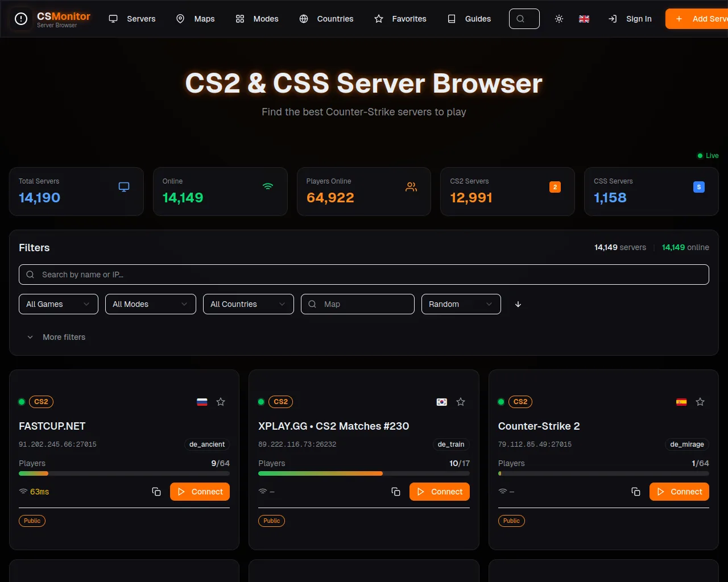Click the ping icon on XPLAY.GG card
The height and width of the screenshot is (582, 728).
tap(263, 492)
